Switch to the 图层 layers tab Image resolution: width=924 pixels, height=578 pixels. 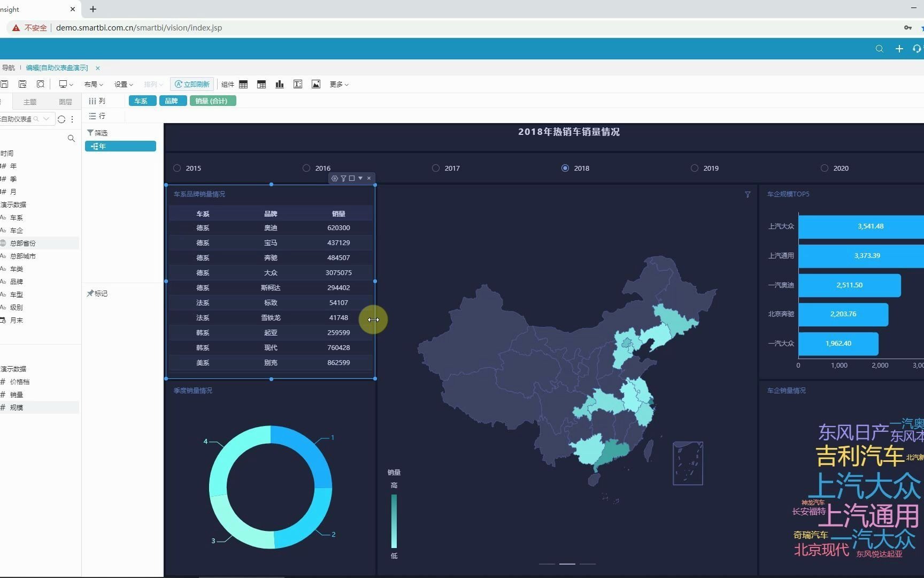coord(65,101)
